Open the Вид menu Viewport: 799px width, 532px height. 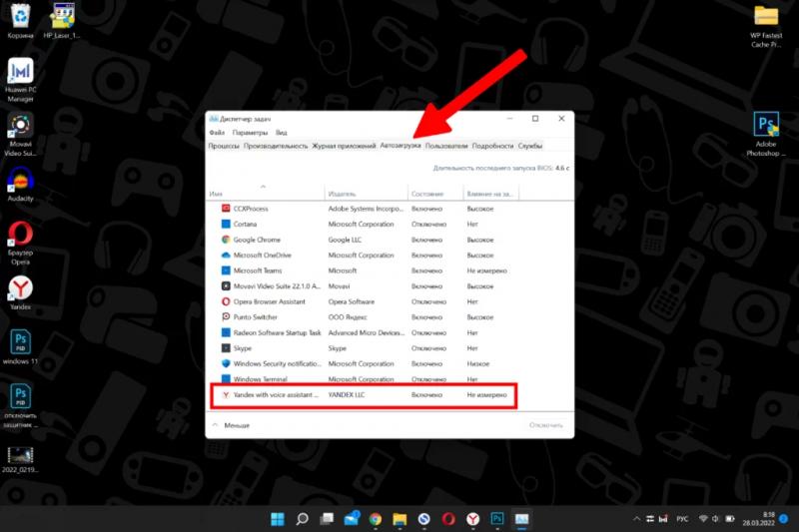pyautogui.click(x=282, y=133)
